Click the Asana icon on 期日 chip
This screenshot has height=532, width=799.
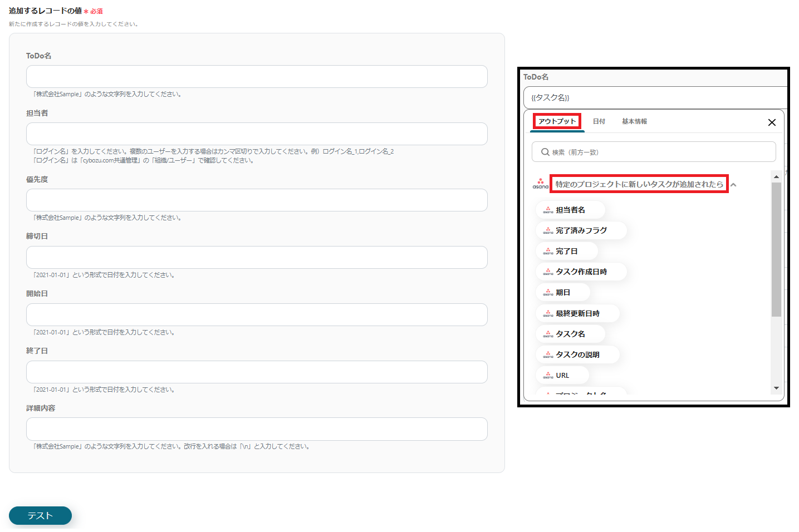[548, 292]
